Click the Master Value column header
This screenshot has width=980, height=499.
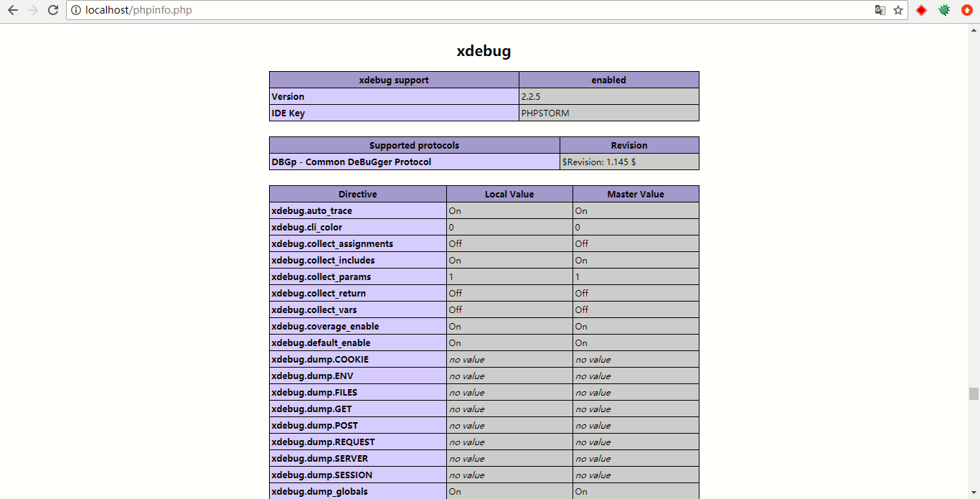tap(636, 194)
